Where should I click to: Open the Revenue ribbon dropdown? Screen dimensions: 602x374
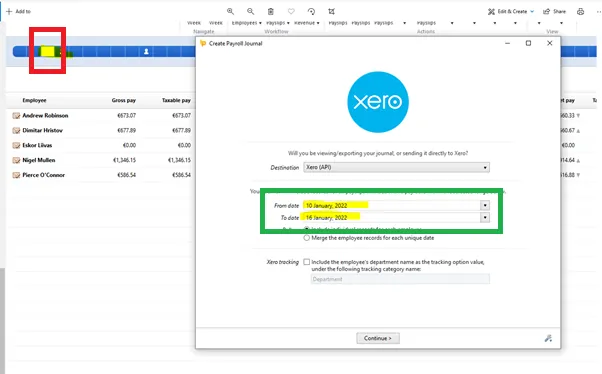click(x=307, y=23)
